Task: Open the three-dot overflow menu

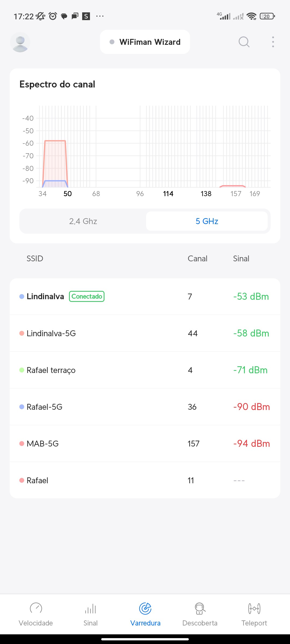Action: pyautogui.click(x=273, y=42)
